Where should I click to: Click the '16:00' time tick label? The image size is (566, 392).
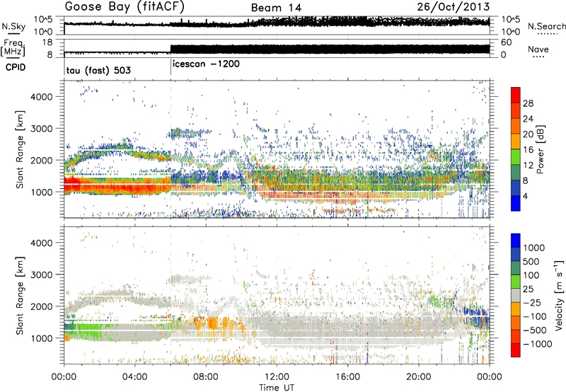(347, 377)
